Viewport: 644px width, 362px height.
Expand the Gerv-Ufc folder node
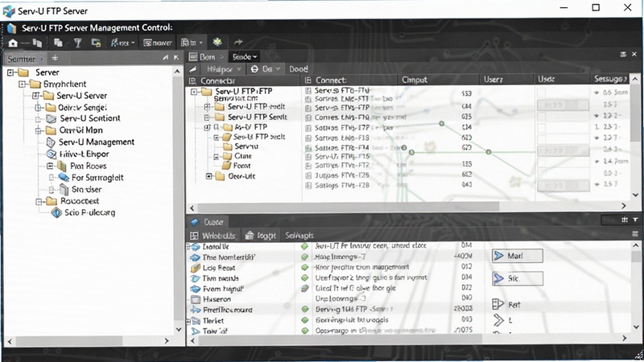pos(209,176)
